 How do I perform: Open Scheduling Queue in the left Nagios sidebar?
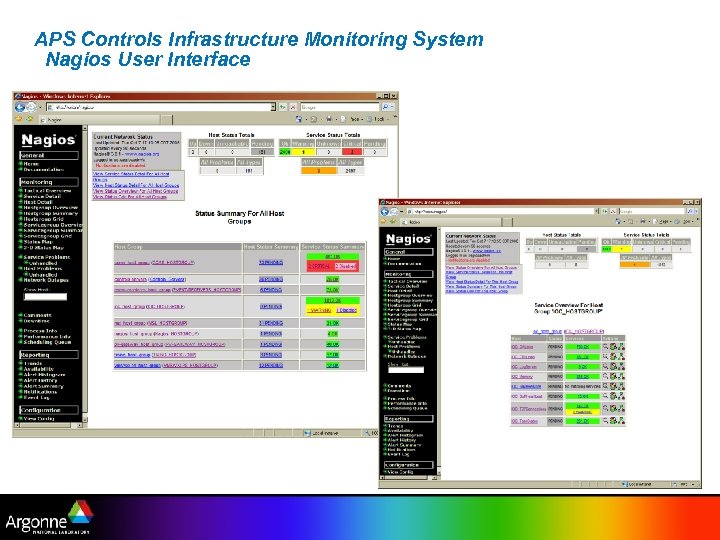pos(46,342)
